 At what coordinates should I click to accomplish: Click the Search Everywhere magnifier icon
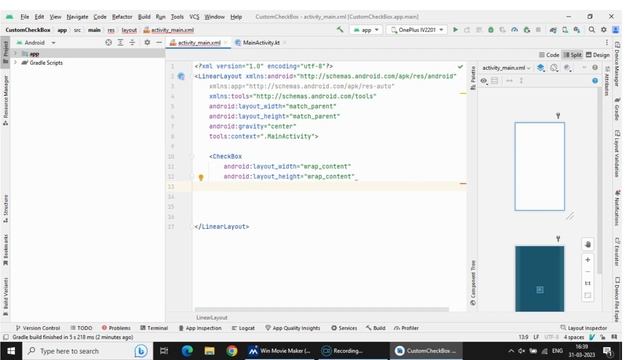tap(591, 30)
